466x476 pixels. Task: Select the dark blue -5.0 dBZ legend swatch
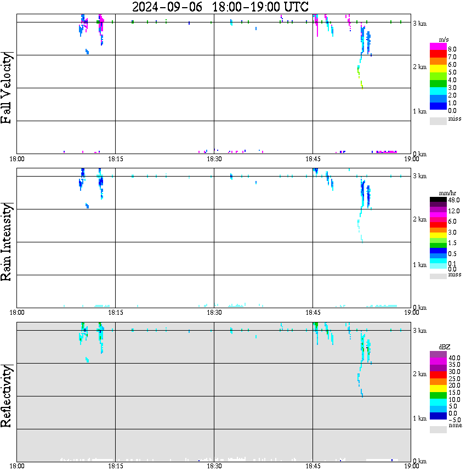click(x=438, y=416)
